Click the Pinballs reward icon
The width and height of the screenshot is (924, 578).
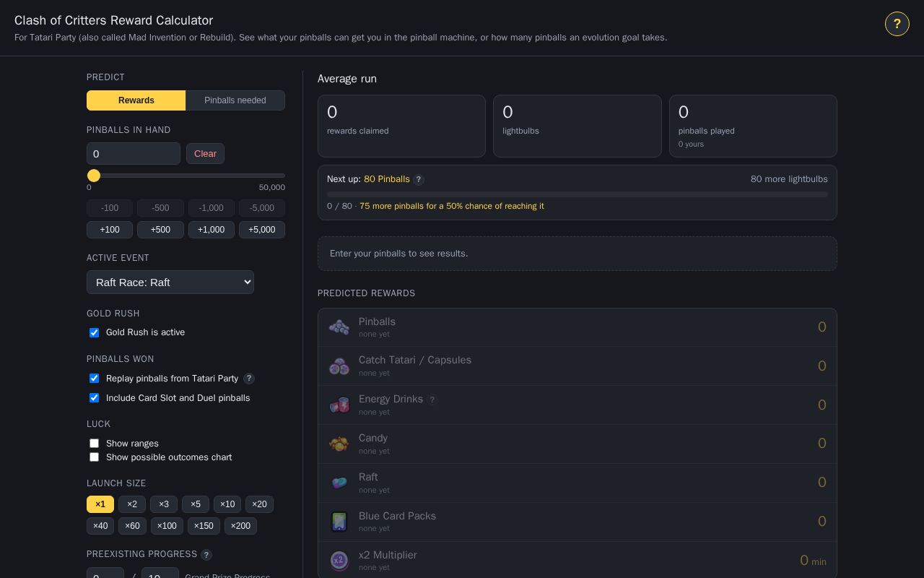[x=339, y=327]
